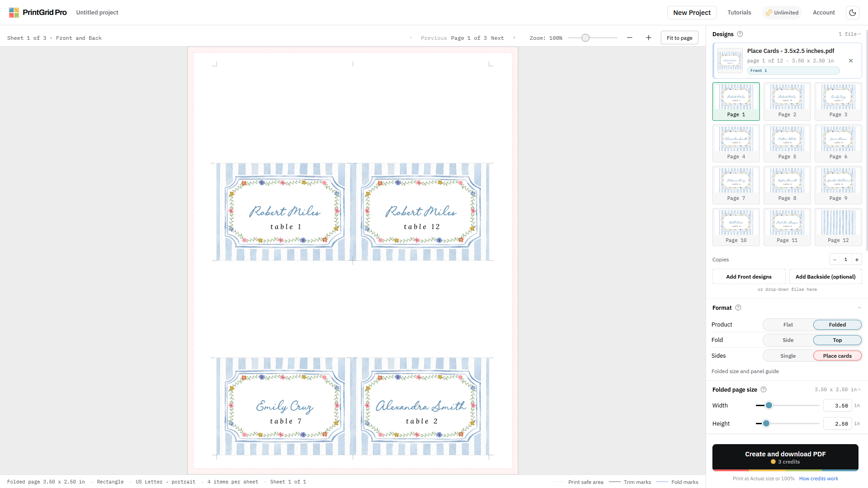Screen dimensions: 868x488
Task: Click the Unlimited credits badge
Action: pos(782,13)
